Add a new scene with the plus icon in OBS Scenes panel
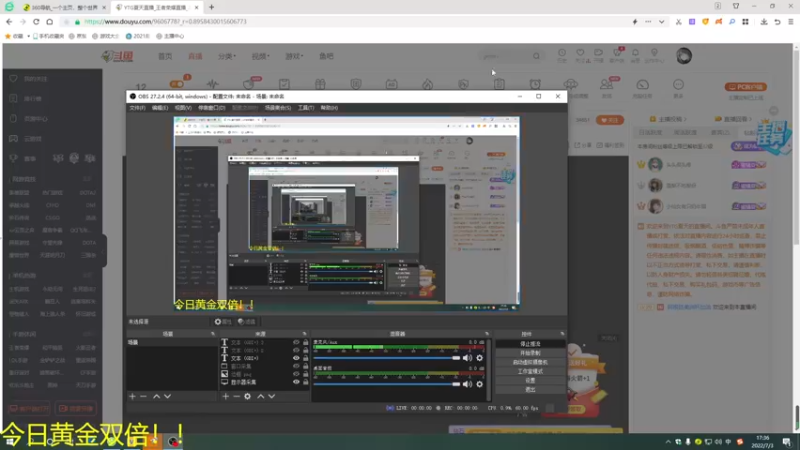The image size is (800, 450). tap(132, 396)
